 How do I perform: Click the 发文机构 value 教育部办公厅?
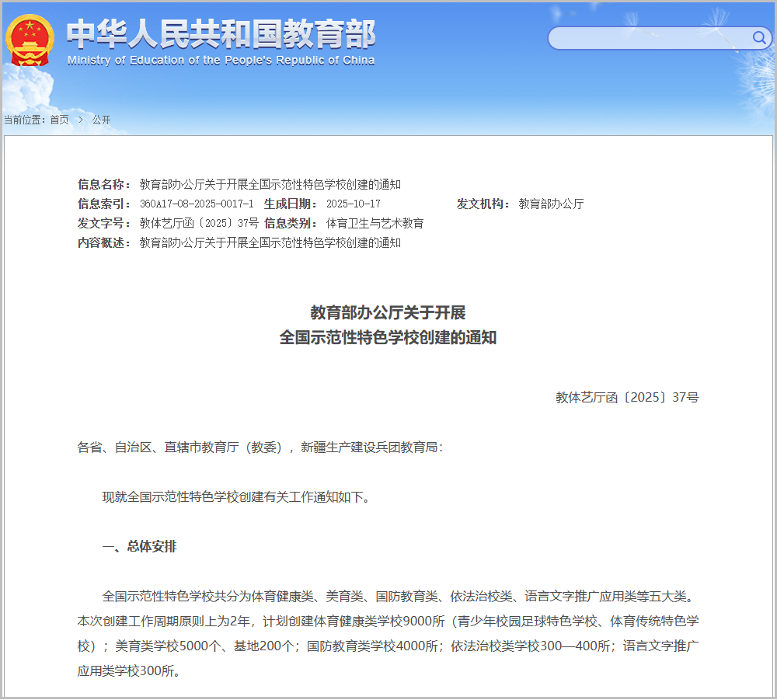(x=551, y=204)
